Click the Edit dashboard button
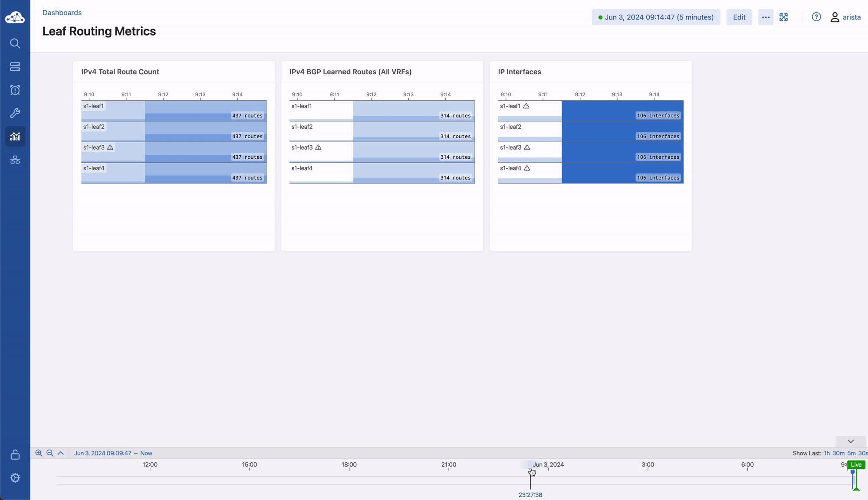 pyautogui.click(x=739, y=17)
